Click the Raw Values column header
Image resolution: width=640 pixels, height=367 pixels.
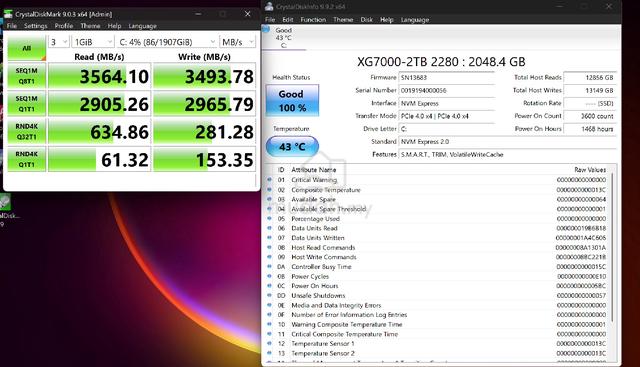(x=590, y=169)
